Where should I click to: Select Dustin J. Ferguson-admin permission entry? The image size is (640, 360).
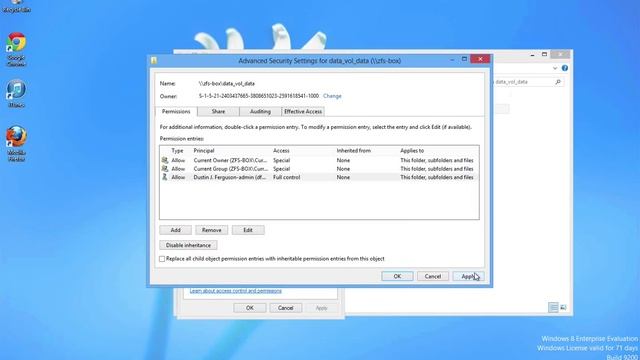pos(319,177)
